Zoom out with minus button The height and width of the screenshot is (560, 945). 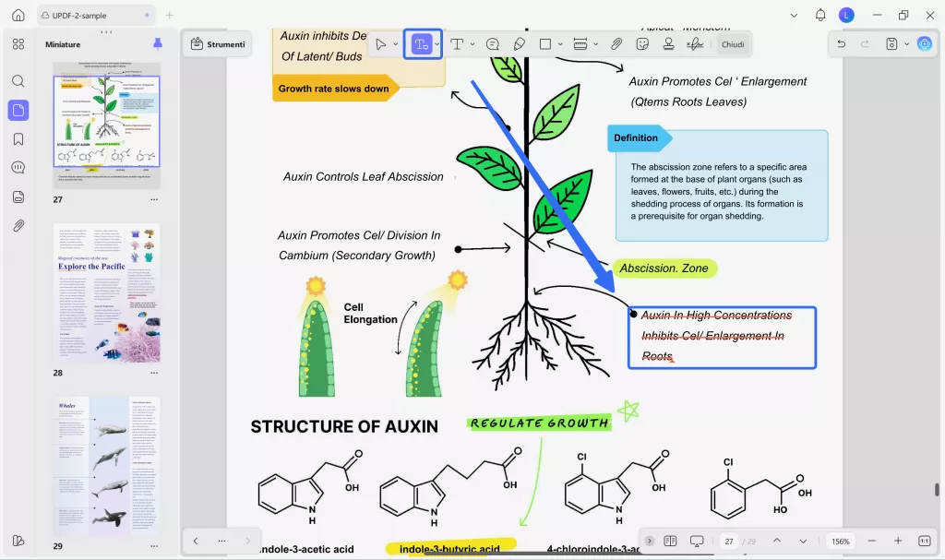tap(871, 541)
